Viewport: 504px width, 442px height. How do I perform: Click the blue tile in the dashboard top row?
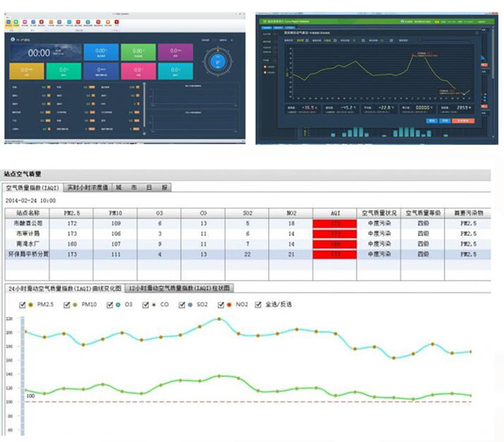(x=100, y=53)
